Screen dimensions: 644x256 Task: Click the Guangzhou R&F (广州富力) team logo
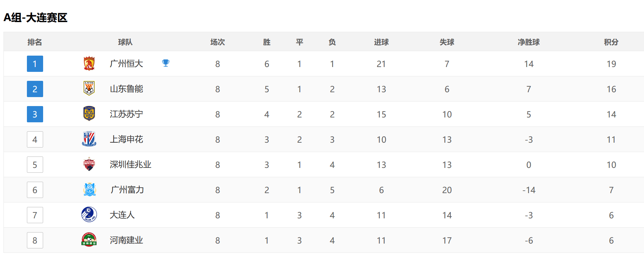90,189
